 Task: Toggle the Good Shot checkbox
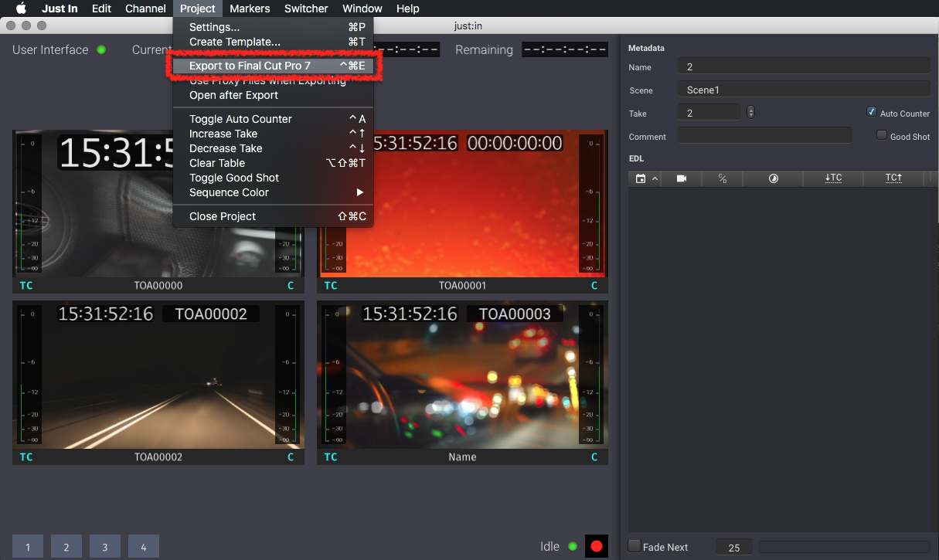[882, 135]
